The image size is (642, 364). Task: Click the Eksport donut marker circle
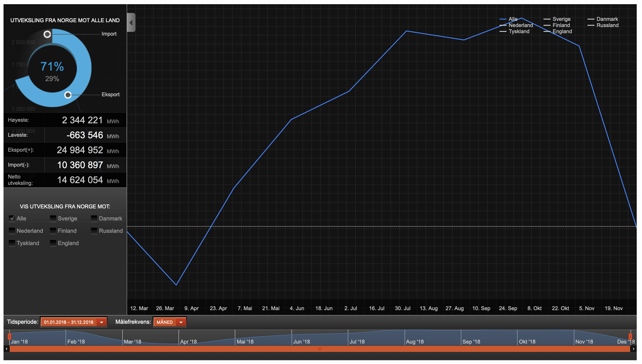point(68,95)
